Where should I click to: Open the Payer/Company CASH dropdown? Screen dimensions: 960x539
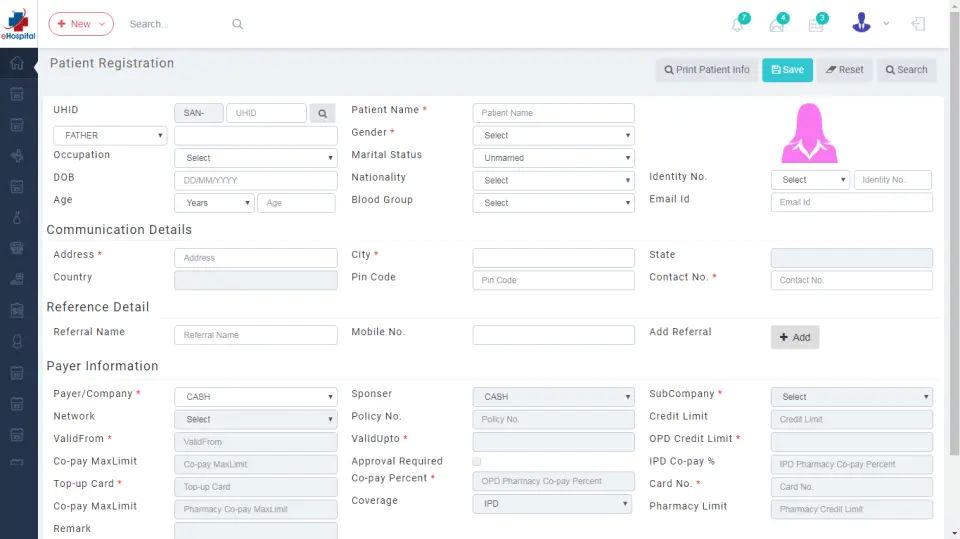coord(256,397)
